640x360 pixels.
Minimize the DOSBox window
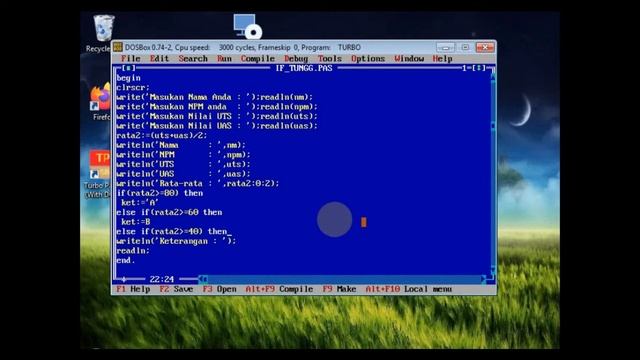(x=445, y=47)
